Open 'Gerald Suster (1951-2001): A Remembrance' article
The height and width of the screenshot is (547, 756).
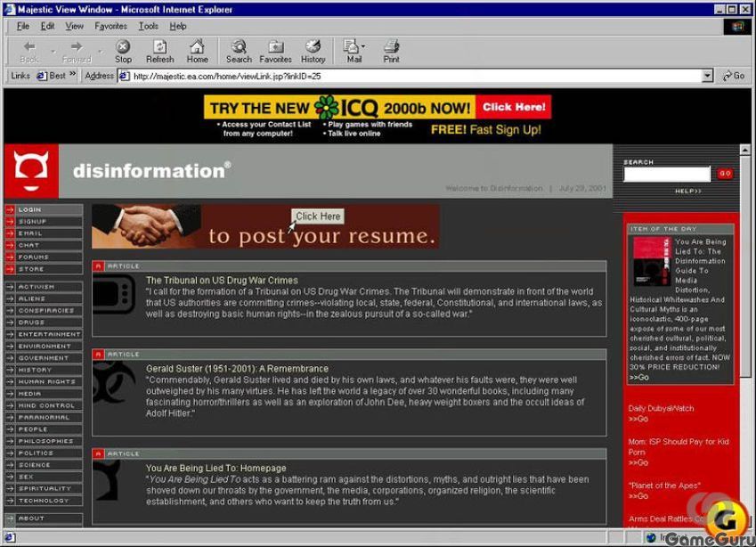point(237,369)
